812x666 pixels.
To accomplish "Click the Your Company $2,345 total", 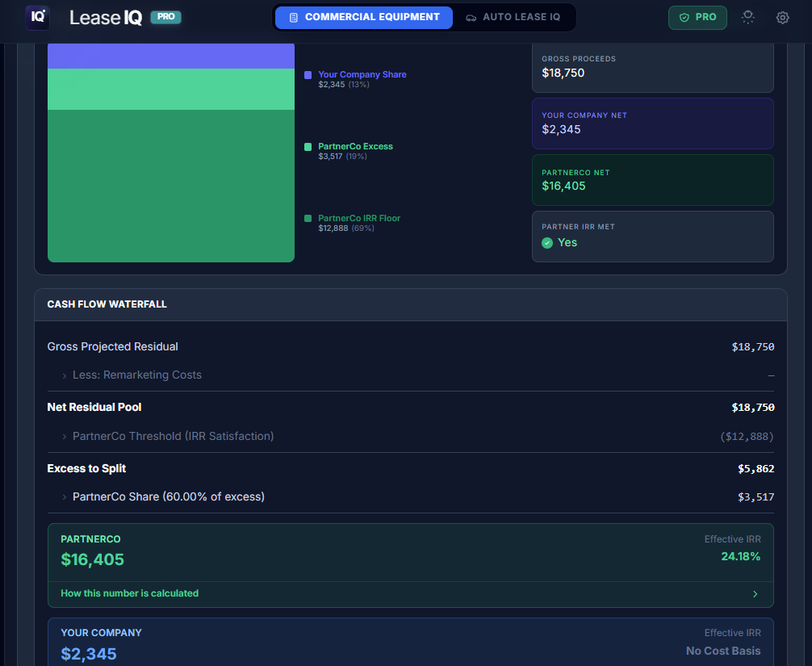I will [x=89, y=654].
